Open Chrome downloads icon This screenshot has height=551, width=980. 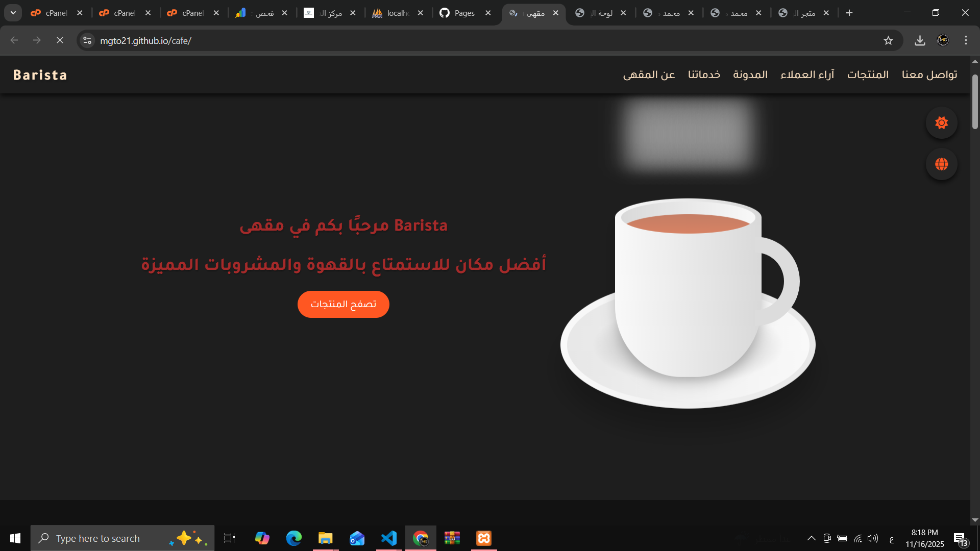[920, 41]
